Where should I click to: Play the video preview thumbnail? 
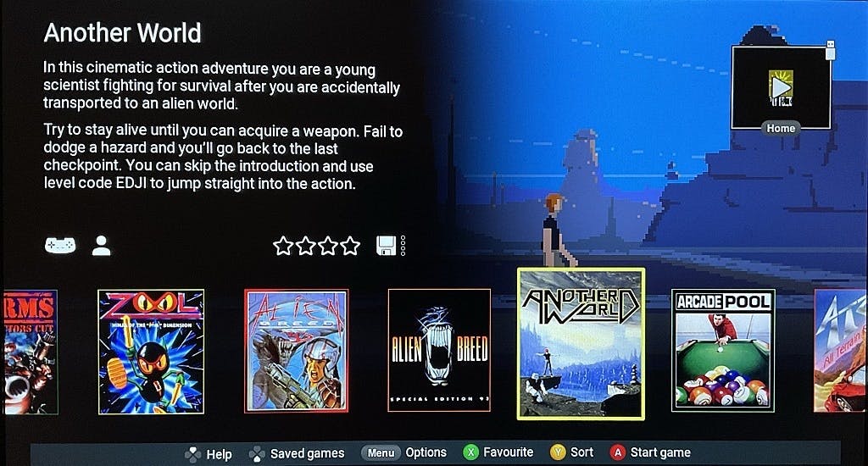coord(781,87)
